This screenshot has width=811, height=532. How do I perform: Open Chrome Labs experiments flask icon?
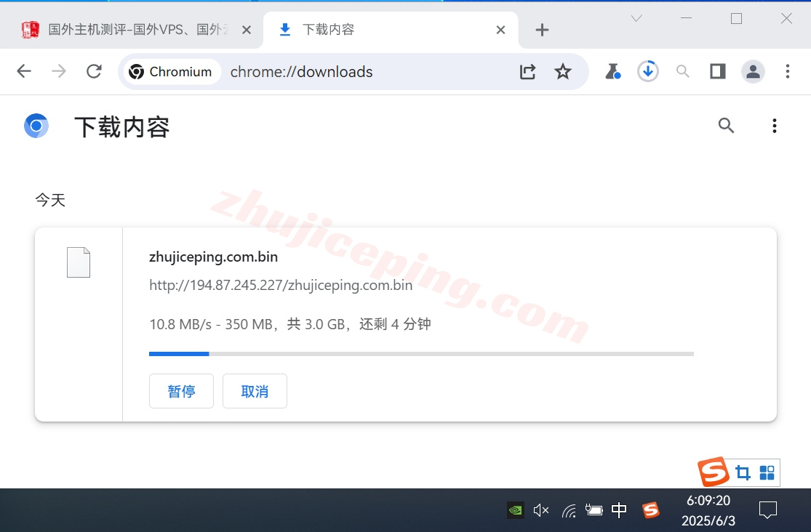613,72
